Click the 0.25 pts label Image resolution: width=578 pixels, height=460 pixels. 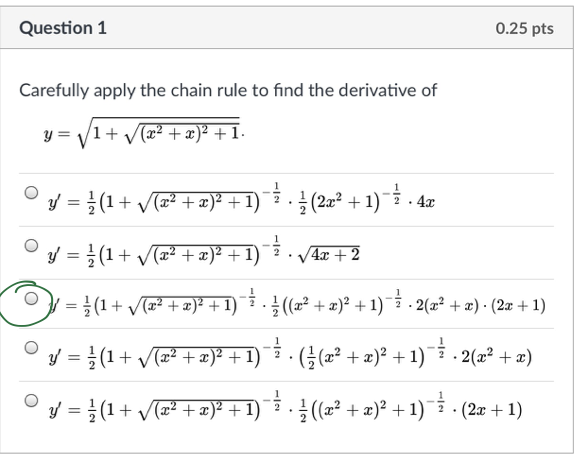click(524, 29)
